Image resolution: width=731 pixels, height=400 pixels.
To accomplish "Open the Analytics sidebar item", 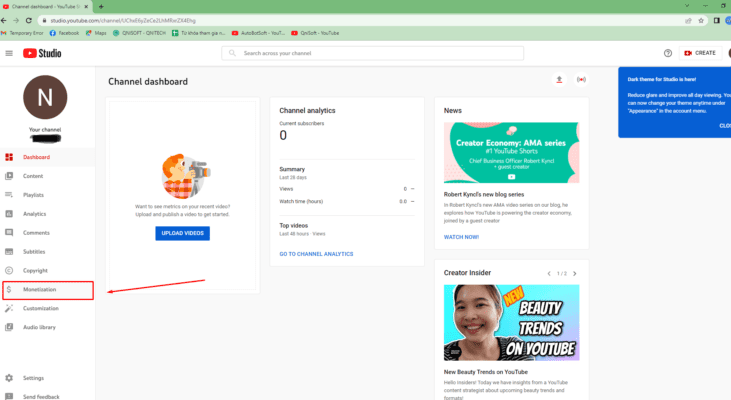I will click(48, 214).
